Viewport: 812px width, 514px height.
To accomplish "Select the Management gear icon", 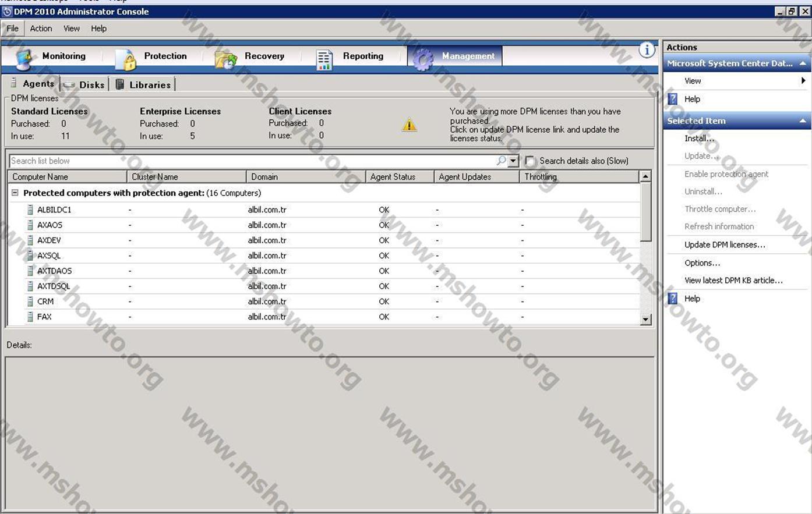I will (x=423, y=59).
